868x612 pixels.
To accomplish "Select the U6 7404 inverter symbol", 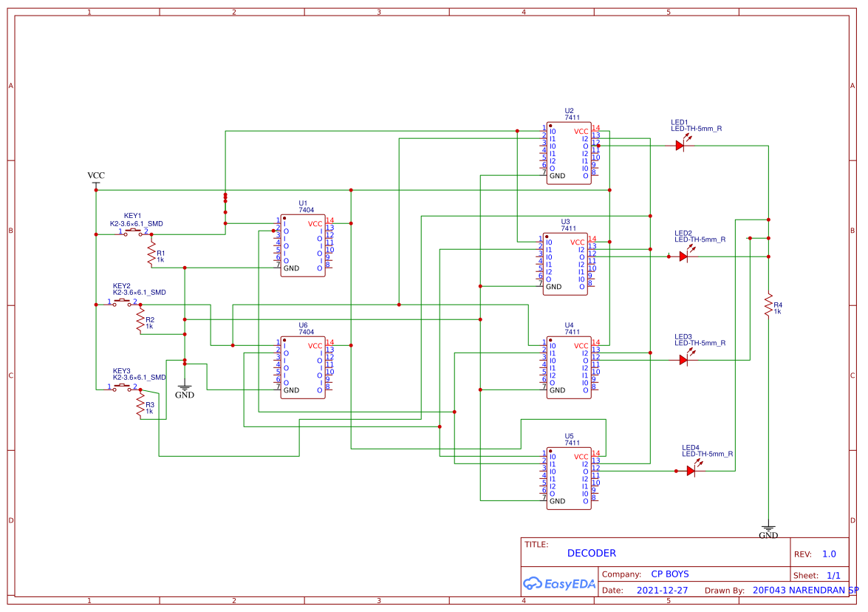I will tap(301, 366).
